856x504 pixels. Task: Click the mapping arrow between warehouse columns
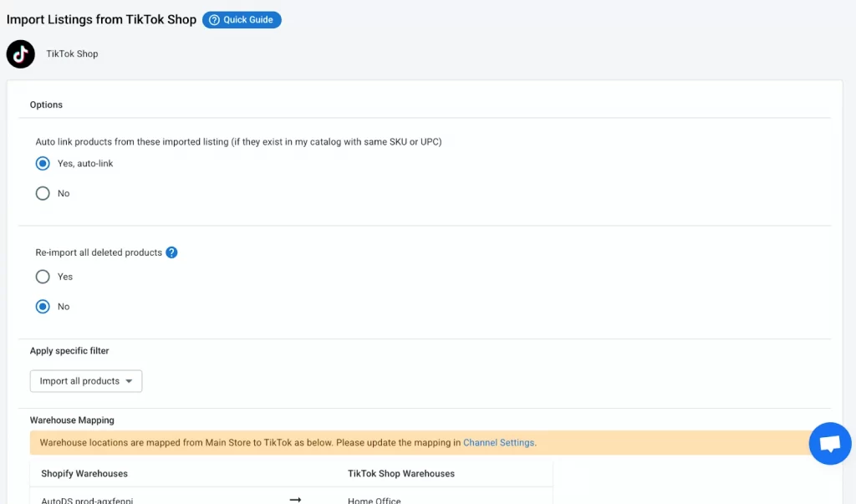(294, 499)
